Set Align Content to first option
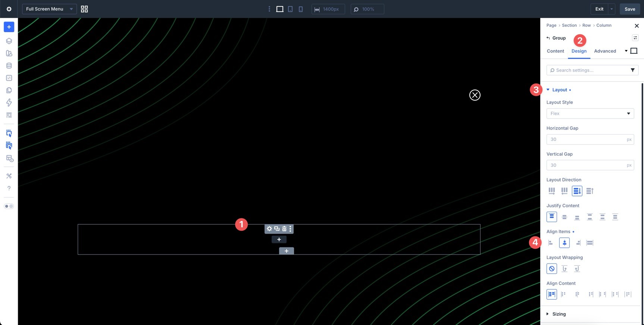The image size is (644, 325). [x=552, y=294]
